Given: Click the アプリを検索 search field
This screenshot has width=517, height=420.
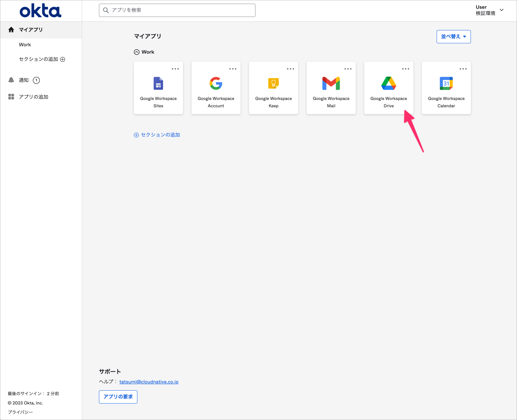Looking at the screenshot, I should tap(177, 10).
